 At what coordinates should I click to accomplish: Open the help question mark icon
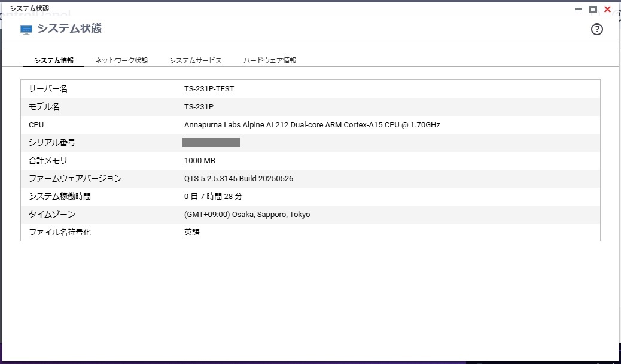596,29
